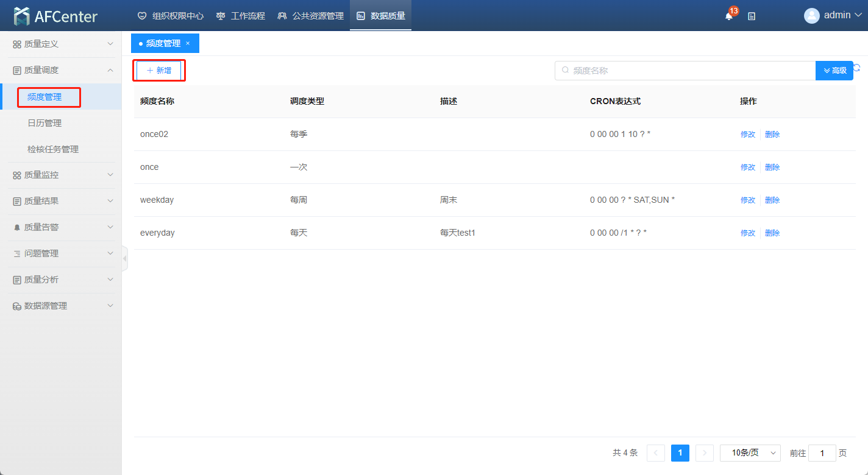Select 日历管理 in the sidebar
Image resolution: width=868 pixels, height=475 pixels.
click(44, 123)
